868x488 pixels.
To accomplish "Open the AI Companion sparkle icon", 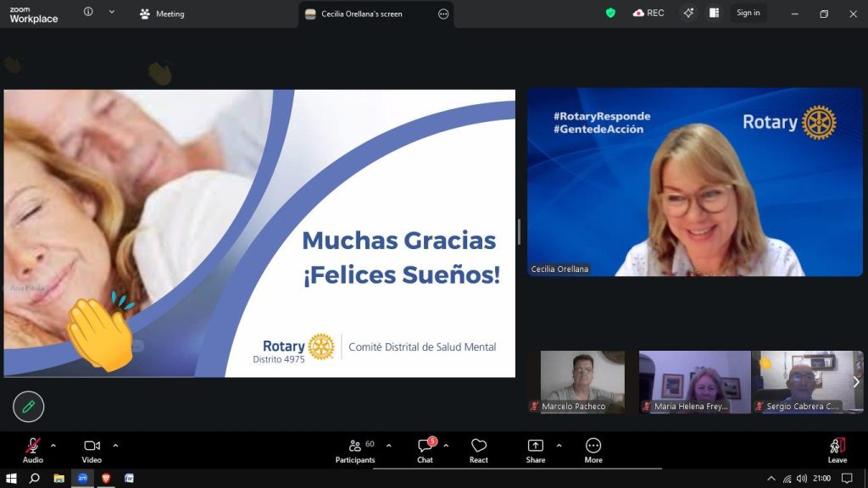I will (688, 13).
